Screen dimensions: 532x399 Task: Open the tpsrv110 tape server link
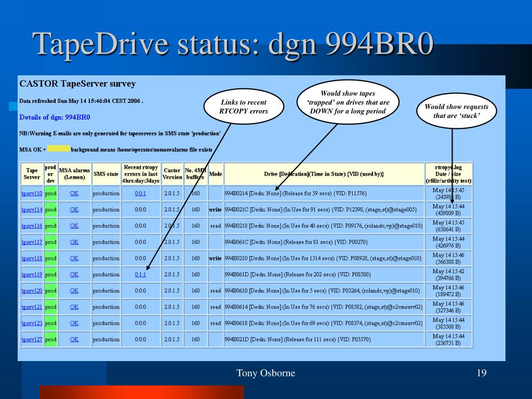32,193
